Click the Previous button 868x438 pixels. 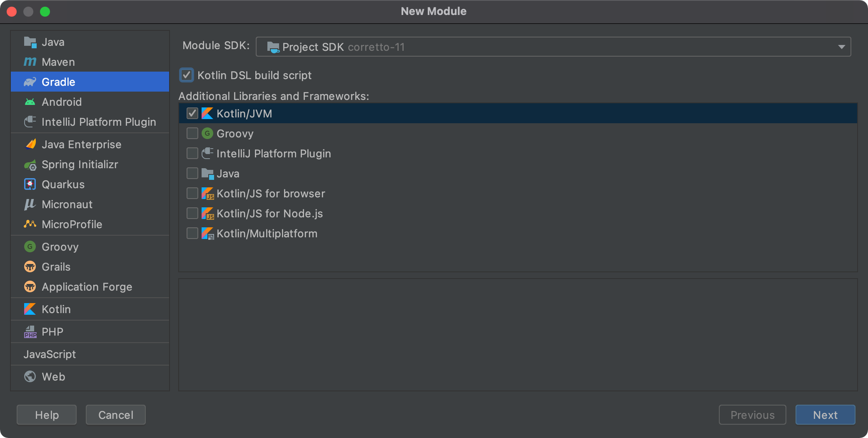(x=752, y=415)
